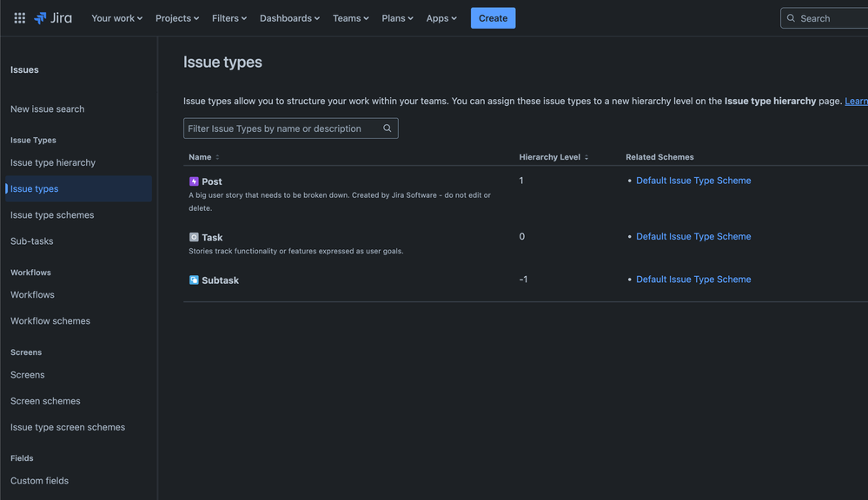
Task: Open the app switcher grid icon
Action: pos(19,17)
